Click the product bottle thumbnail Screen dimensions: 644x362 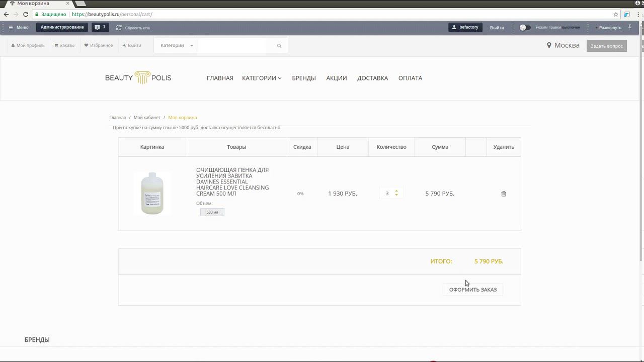pos(152,194)
